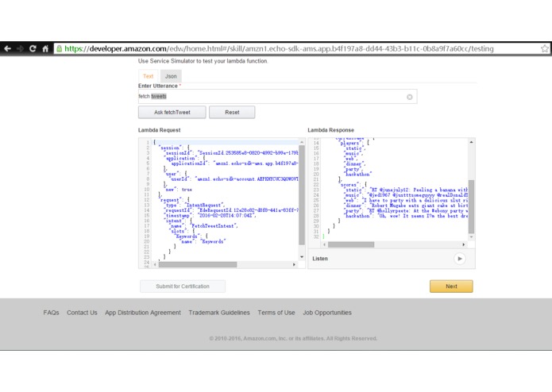Reload the page with refresh icon
Image resolution: width=552 pixels, height=392 pixels.
[x=33, y=48]
